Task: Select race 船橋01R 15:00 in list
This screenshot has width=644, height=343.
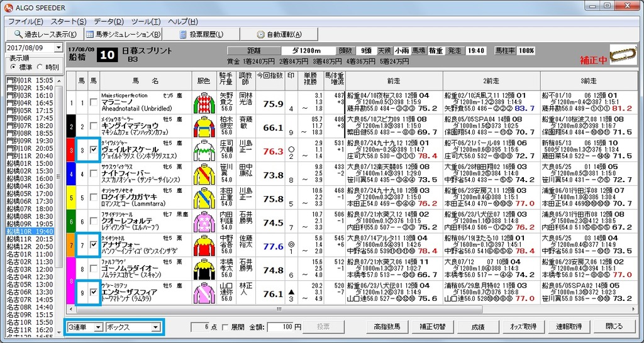Action: coord(30,163)
